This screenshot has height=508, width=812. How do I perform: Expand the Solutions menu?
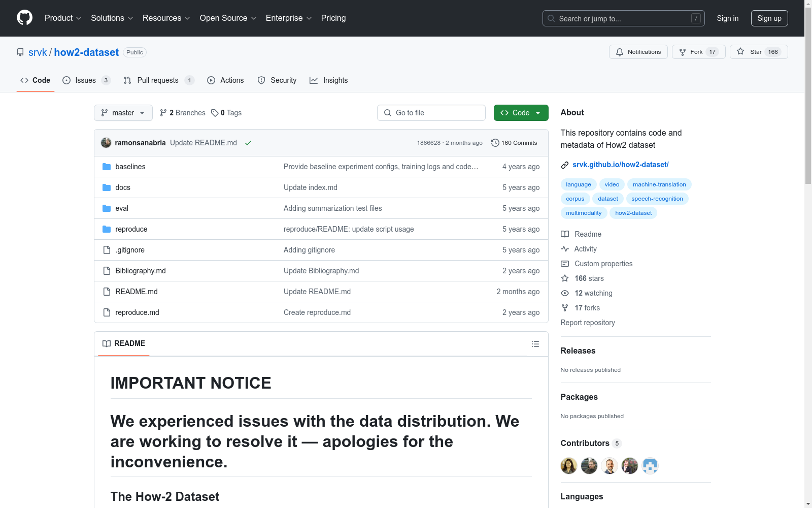click(x=112, y=18)
